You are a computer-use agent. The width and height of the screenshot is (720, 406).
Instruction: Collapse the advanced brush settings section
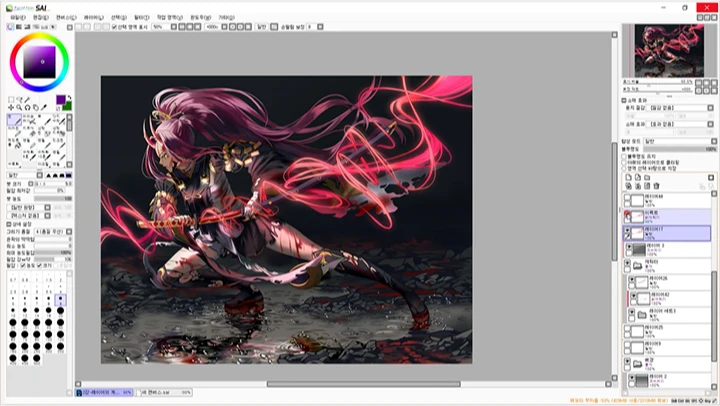pos(9,224)
